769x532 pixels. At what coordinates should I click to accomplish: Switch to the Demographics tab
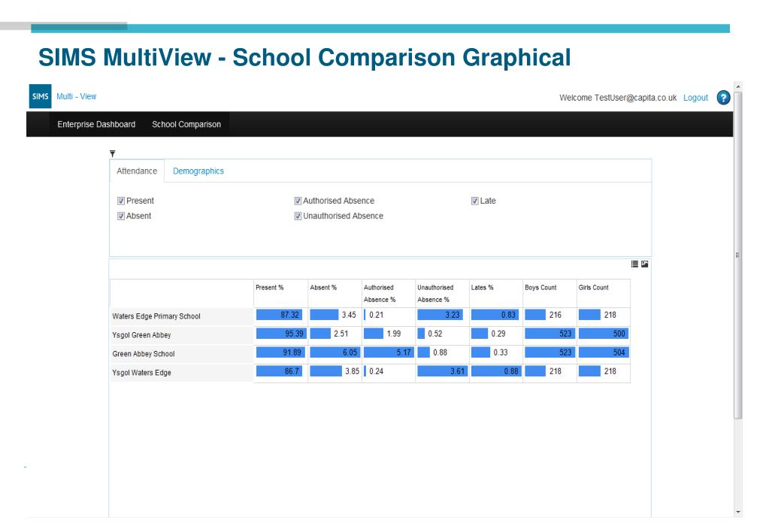198,171
